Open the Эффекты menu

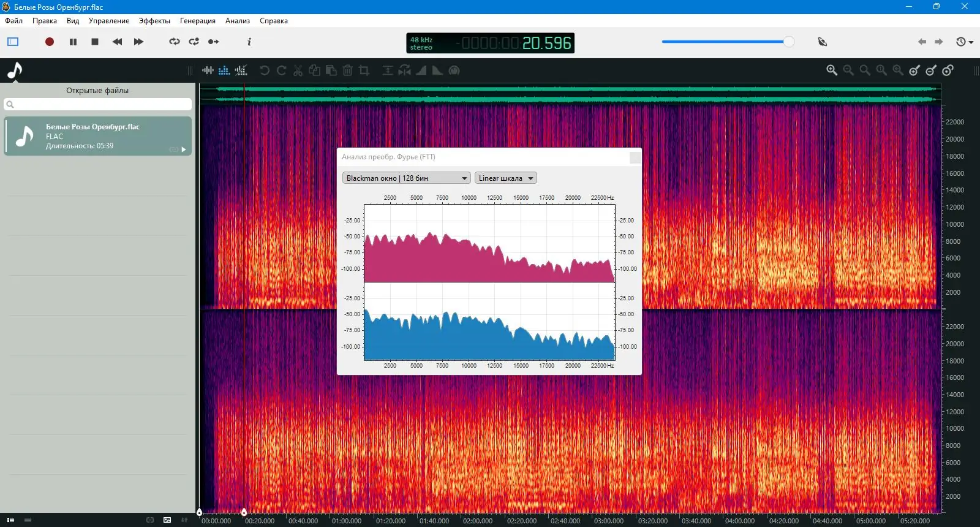tap(154, 21)
